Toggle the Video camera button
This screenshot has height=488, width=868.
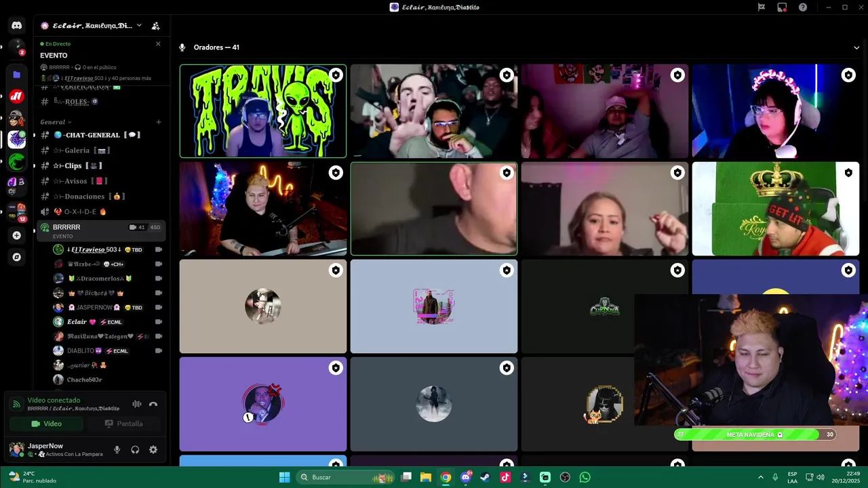point(46,424)
